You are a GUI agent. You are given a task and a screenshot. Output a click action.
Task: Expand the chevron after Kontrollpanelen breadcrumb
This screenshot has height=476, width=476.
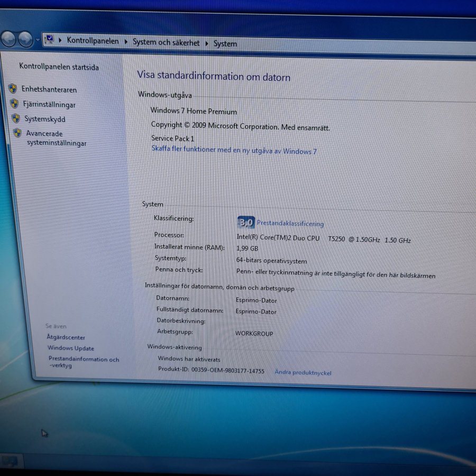pyautogui.click(x=126, y=42)
